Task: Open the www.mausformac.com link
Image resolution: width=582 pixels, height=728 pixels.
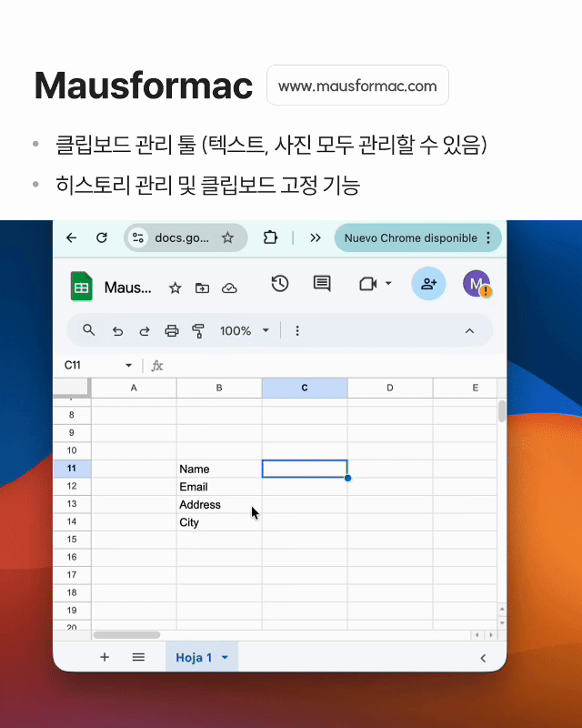Action: click(x=357, y=86)
